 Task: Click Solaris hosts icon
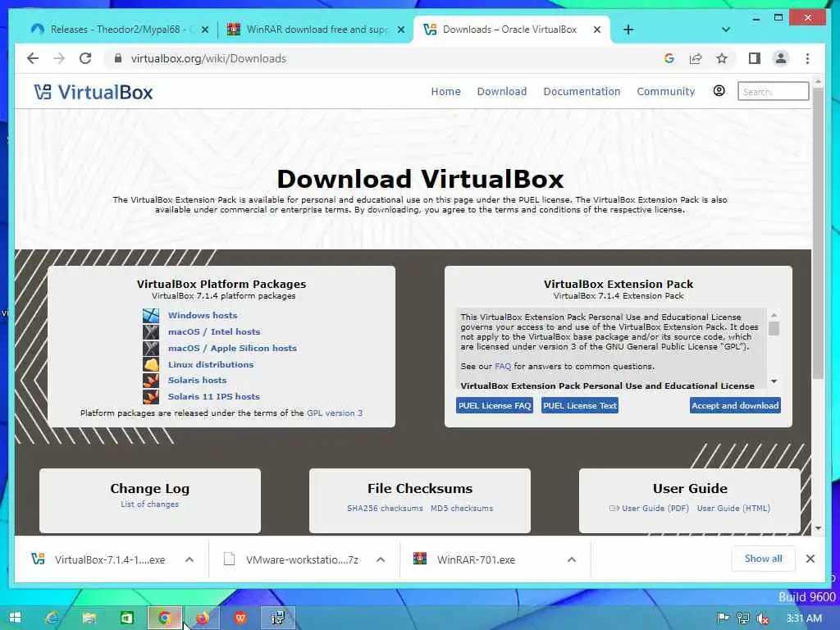[x=151, y=381]
